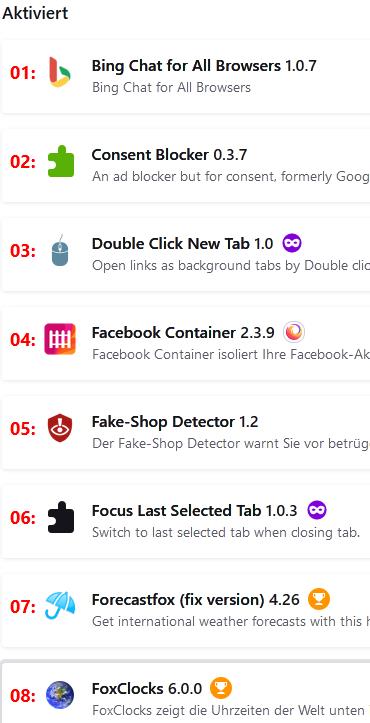Click the orange trophy badge next to Forecastfox
This screenshot has width=370, height=723.
tap(319, 599)
